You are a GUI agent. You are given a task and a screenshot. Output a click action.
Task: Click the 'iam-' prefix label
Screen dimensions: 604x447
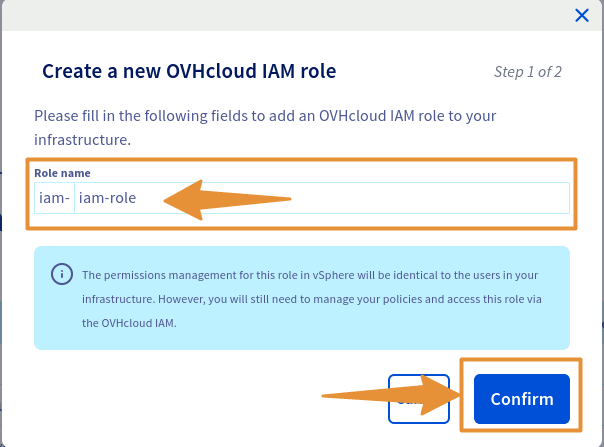[x=54, y=198]
